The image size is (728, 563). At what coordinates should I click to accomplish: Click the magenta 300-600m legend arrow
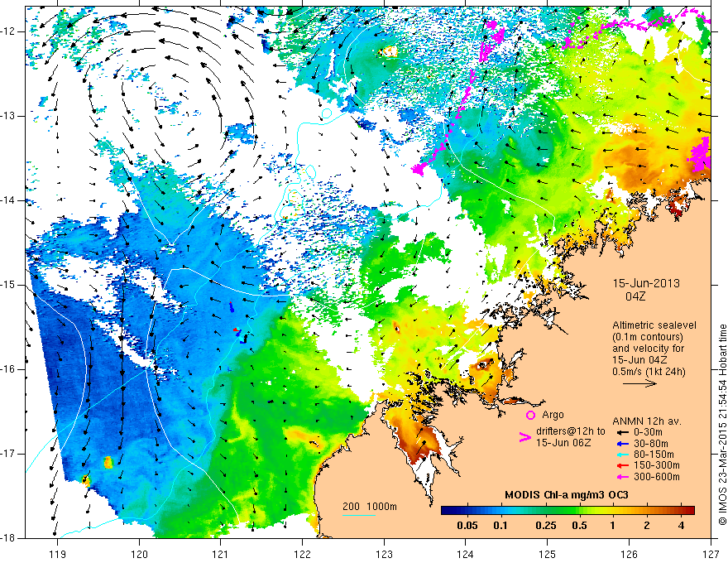click(x=623, y=477)
